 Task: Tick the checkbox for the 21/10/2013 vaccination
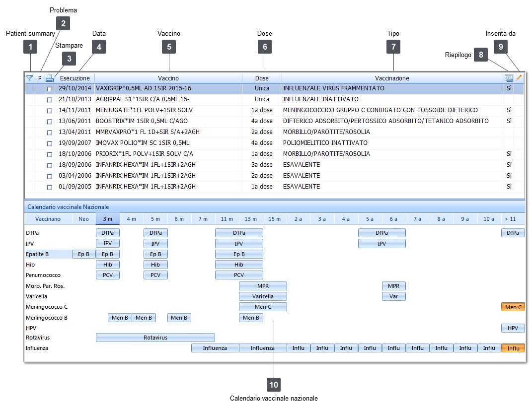(x=50, y=100)
